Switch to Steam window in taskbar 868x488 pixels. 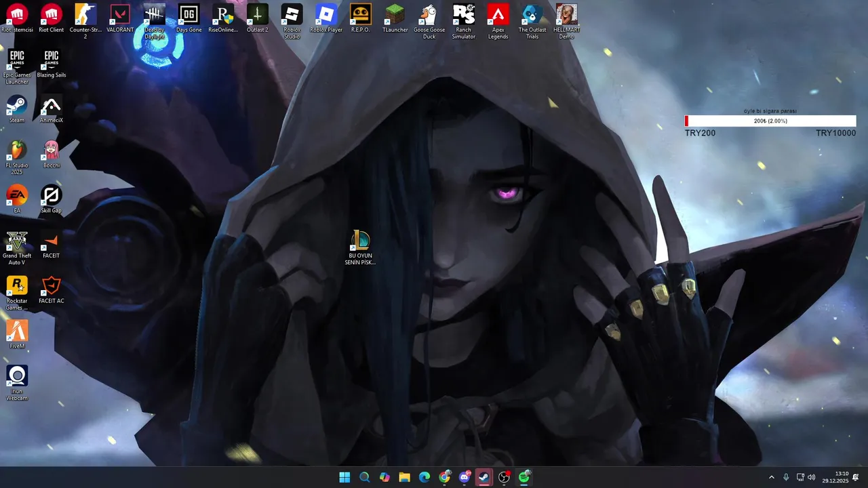(484, 477)
